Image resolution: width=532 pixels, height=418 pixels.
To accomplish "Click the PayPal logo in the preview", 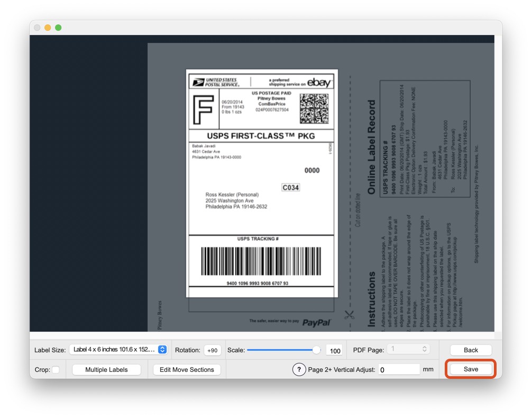I will pyautogui.click(x=316, y=322).
